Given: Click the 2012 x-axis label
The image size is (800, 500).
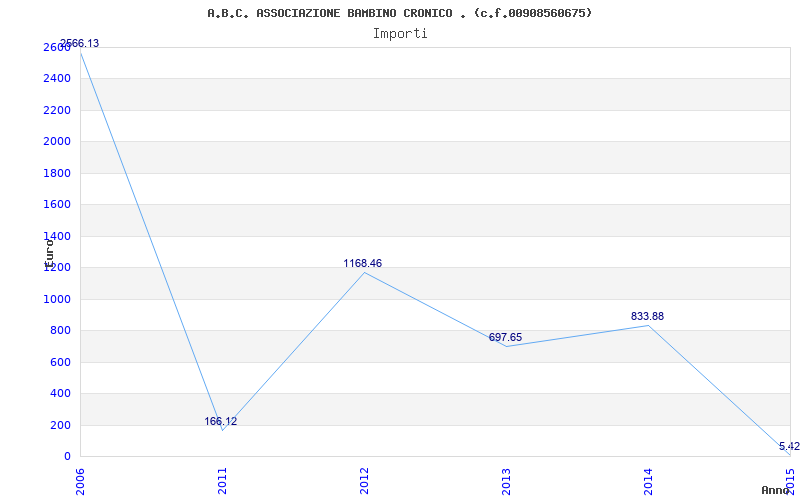Looking at the screenshot, I should (364, 481).
